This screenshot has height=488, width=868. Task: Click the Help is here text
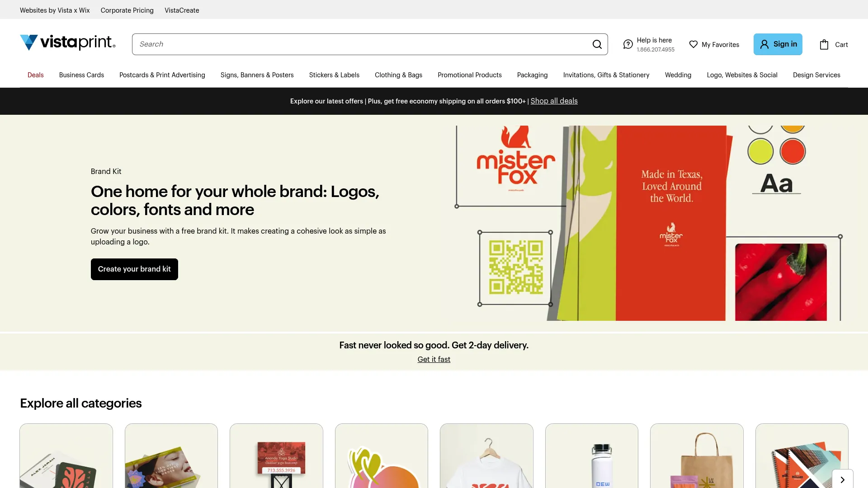click(654, 40)
